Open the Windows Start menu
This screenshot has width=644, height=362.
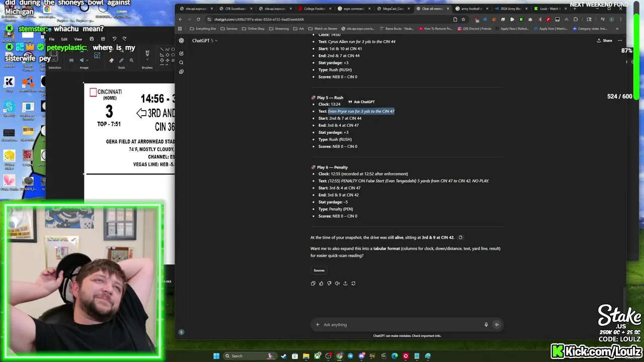pyautogui.click(x=216, y=356)
